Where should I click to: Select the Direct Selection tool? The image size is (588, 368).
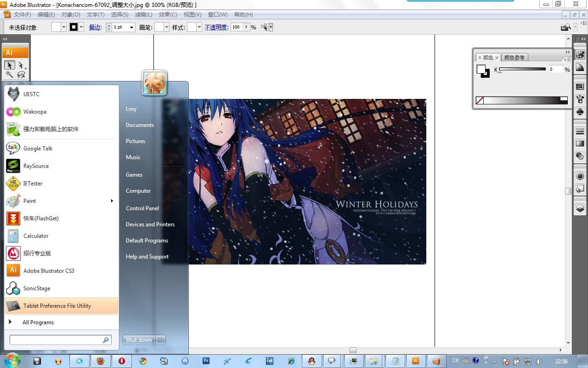[21, 65]
